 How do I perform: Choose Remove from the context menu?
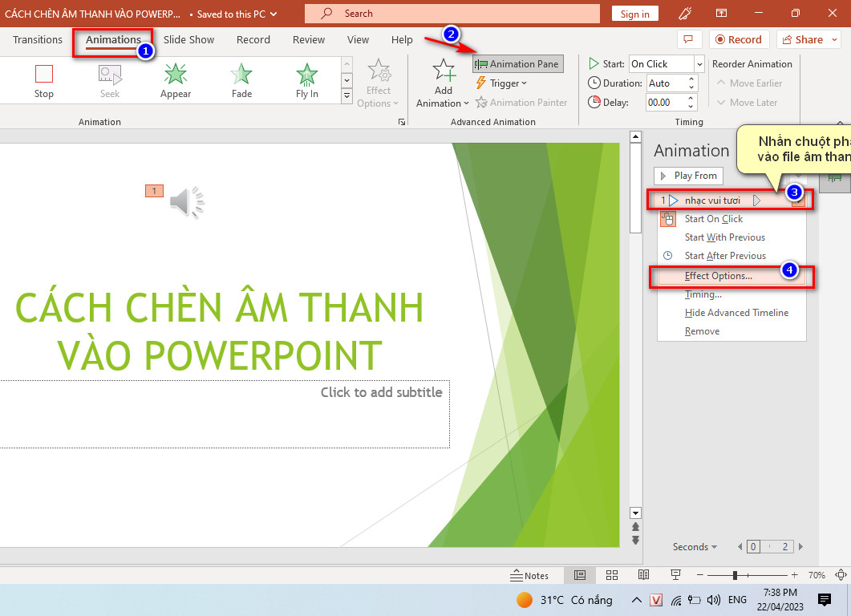(731, 331)
